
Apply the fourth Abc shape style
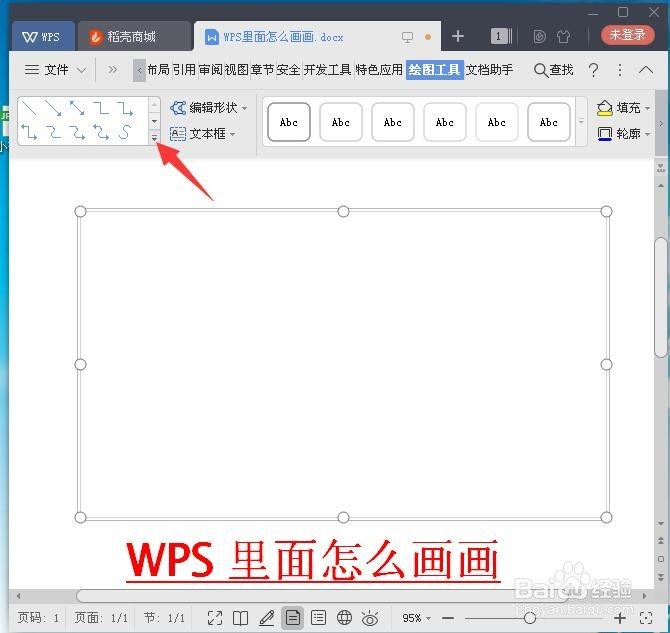click(x=444, y=122)
